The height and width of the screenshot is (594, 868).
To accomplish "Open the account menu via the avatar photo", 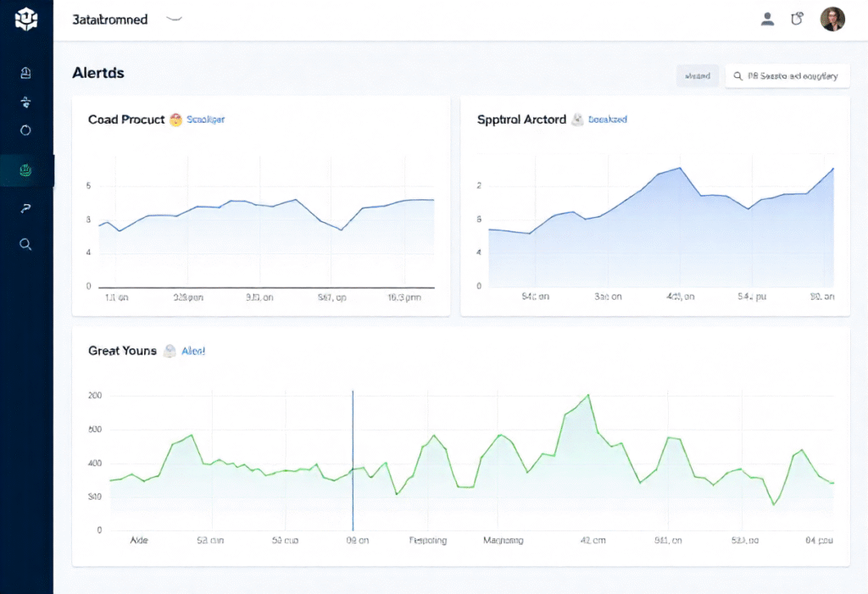I will click(x=832, y=18).
